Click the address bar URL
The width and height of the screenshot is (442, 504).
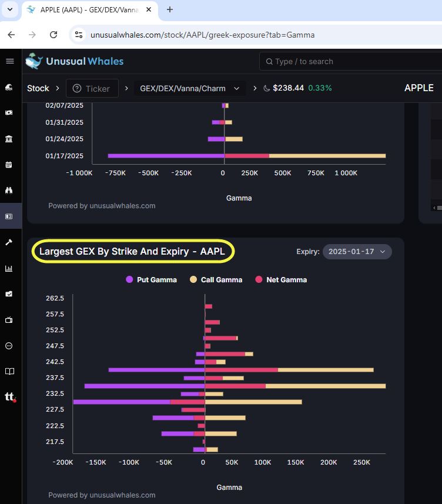pyautogui.click(x=202, y=35)
